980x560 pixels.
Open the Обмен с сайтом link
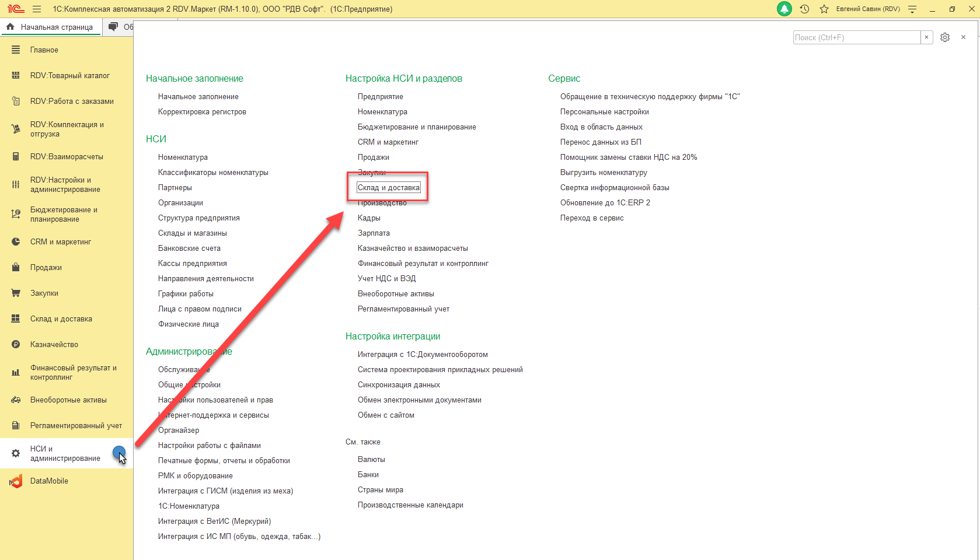click(x=386, y=415)
